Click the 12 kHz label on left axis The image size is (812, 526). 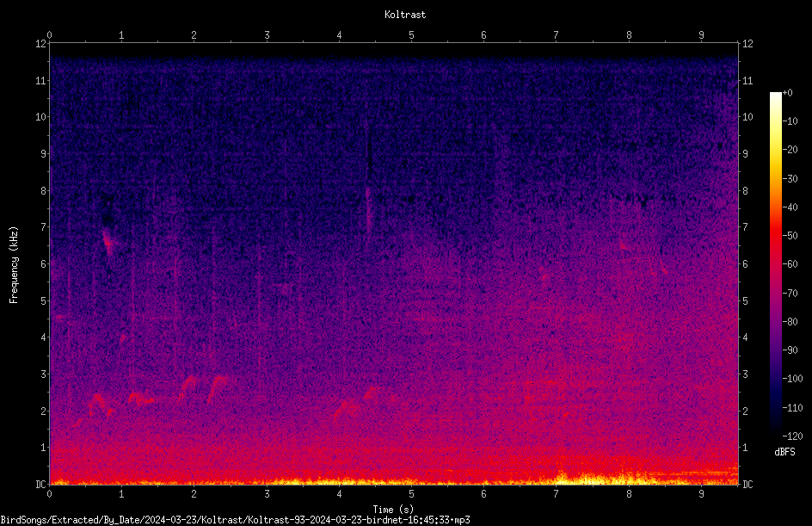tap(41, 44)
